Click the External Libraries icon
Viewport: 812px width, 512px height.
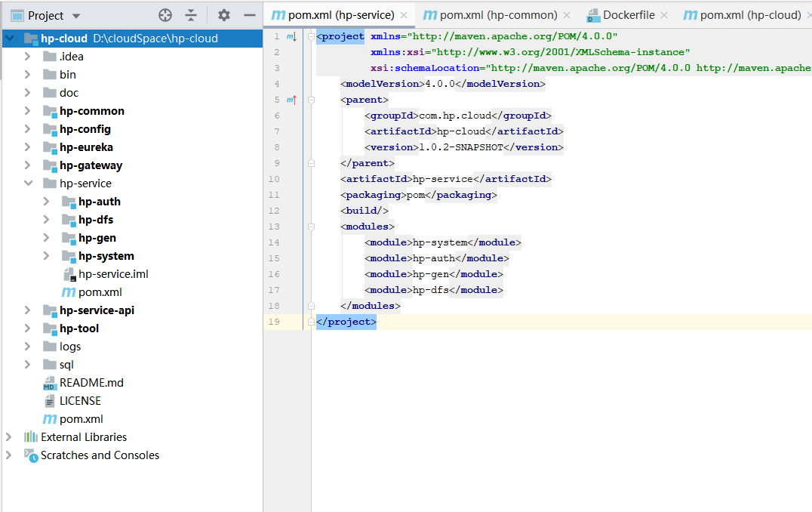pos(31,437)
